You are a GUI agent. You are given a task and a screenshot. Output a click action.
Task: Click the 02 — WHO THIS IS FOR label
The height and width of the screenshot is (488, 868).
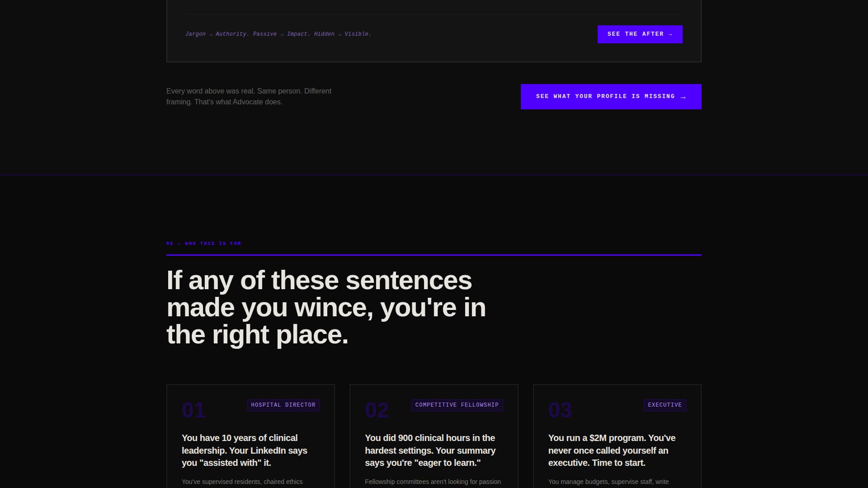(204, 243)
